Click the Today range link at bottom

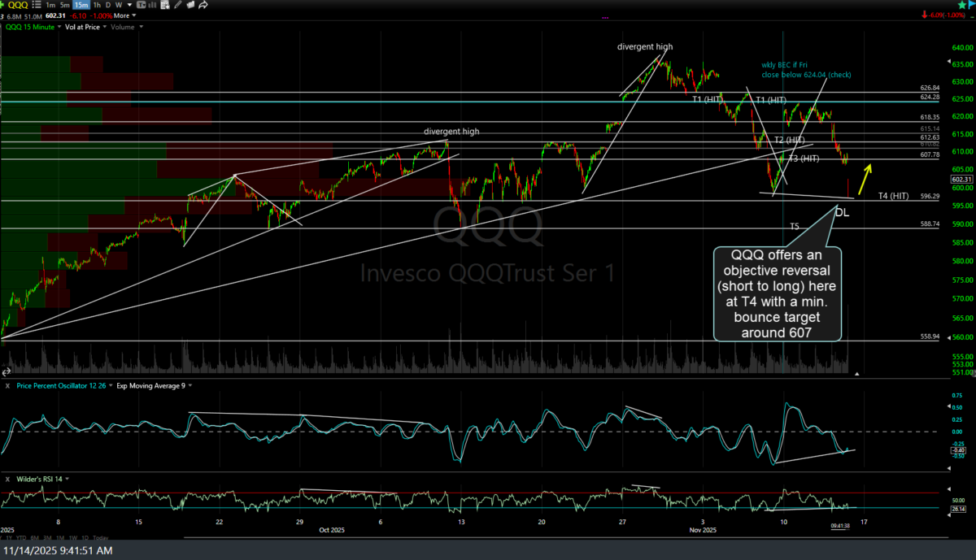point(100,538)
